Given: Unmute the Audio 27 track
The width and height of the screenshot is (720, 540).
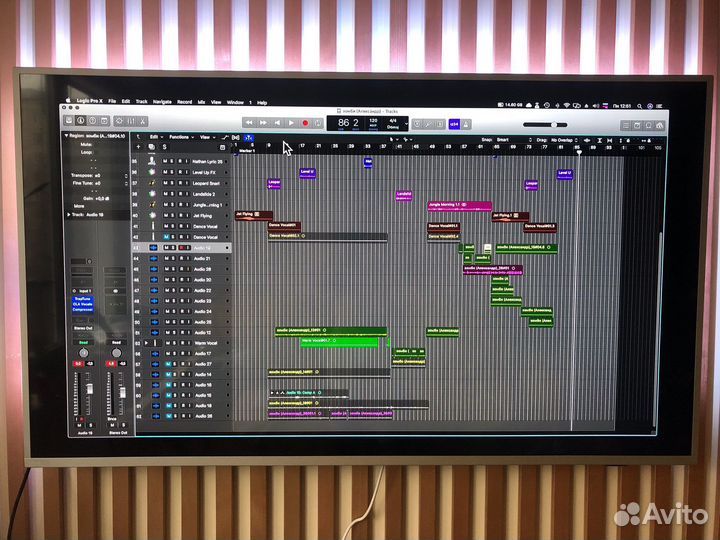Looking at the screenshot, I should [x=168, y=364].
